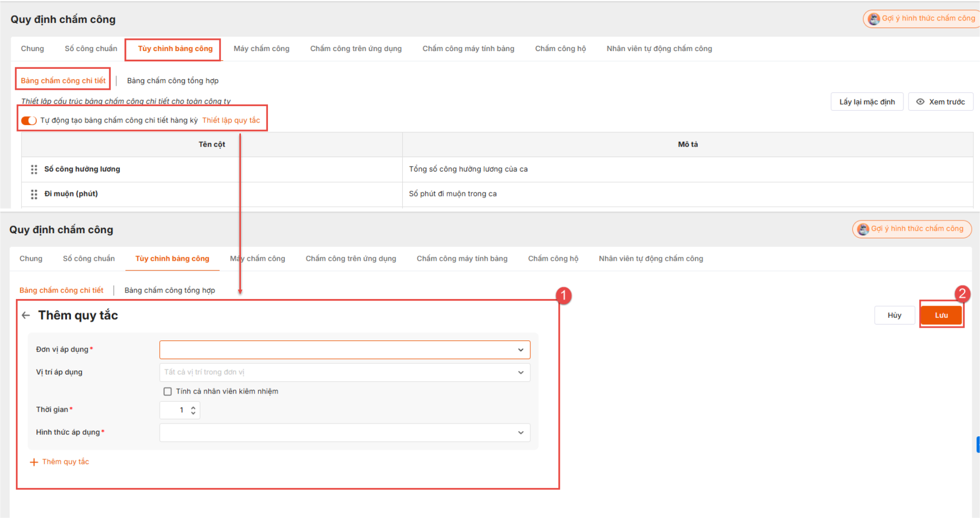Viewport: 980px width, 518px height.
Task: Open Số công chuẩn tab in upper panel
Action: click(x=91, y=48)
